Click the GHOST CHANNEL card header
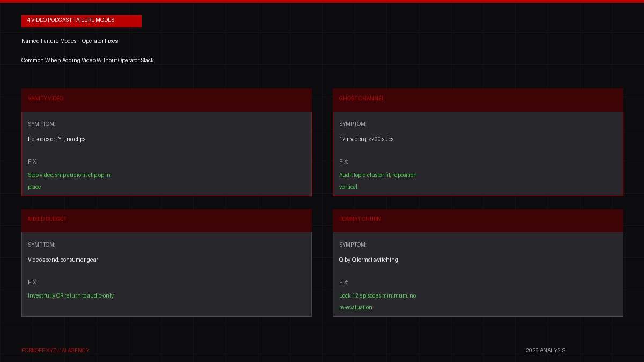This screenshot has height=362, width=644. click(x=478, y=100)
